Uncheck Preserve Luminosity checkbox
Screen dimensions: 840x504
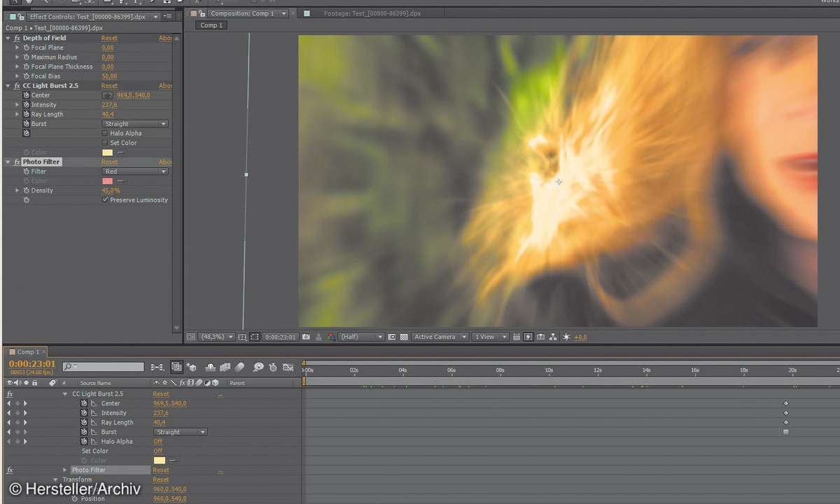(105, 199)
